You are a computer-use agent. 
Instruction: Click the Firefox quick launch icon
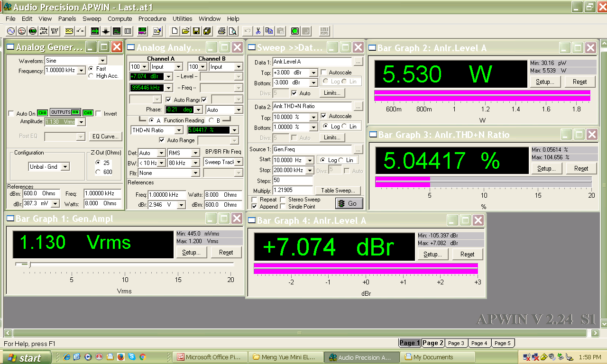(120, 357)
